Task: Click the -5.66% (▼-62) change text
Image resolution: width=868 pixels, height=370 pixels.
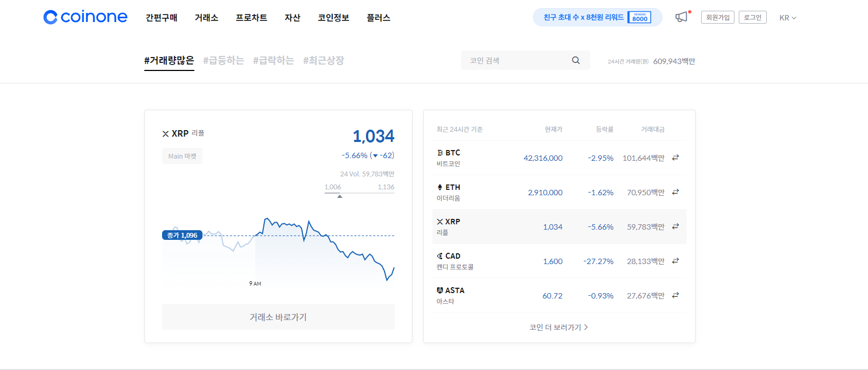Action: [368, 155]
